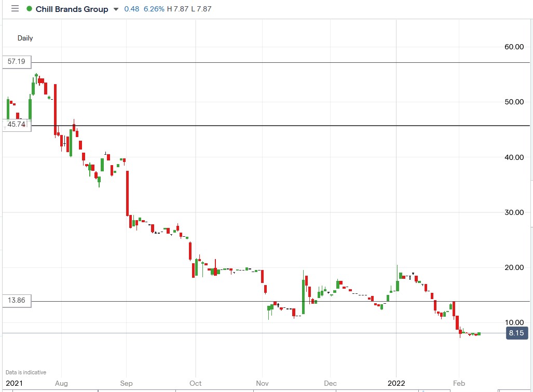Open the menu via the triple-line icon
533x392 pixels.
pyautogui.click(x=15, y=8)
